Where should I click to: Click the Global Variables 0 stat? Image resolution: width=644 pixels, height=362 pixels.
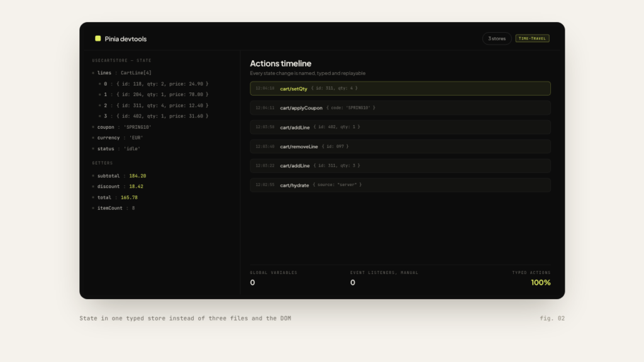pyautogui.click(x=274, y=278)
